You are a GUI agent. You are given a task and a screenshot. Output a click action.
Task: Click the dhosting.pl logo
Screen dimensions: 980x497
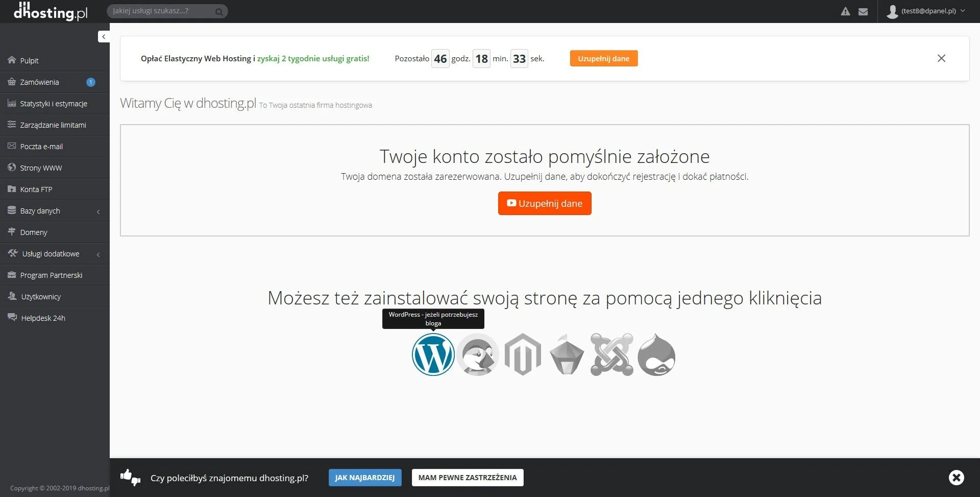51,11
